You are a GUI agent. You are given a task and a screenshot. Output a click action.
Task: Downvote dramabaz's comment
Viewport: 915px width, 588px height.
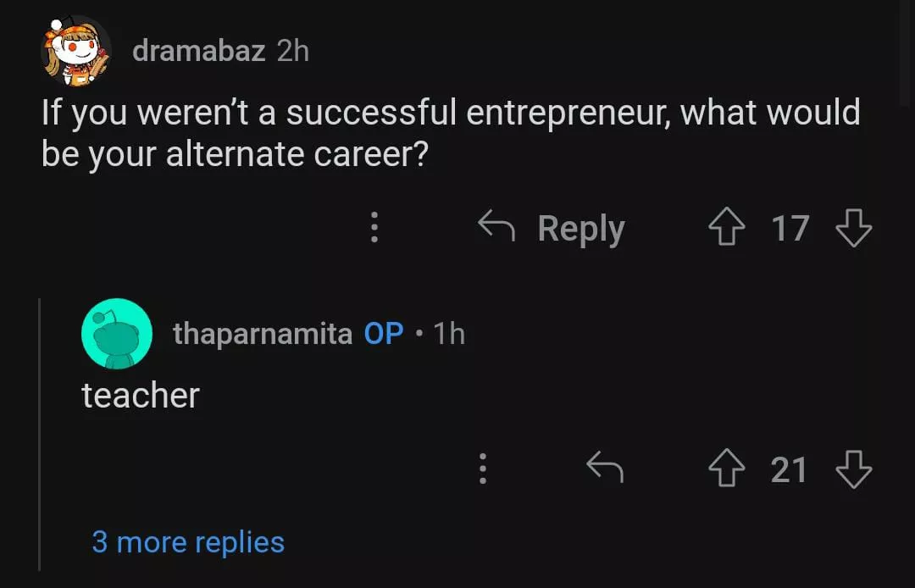click(x=853, y=229)
